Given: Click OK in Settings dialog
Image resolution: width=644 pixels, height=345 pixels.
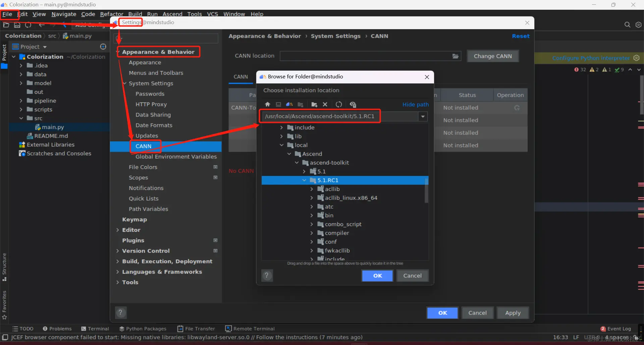Looking at the screenshot, I should pyautogui.click(x=442, y=313).
